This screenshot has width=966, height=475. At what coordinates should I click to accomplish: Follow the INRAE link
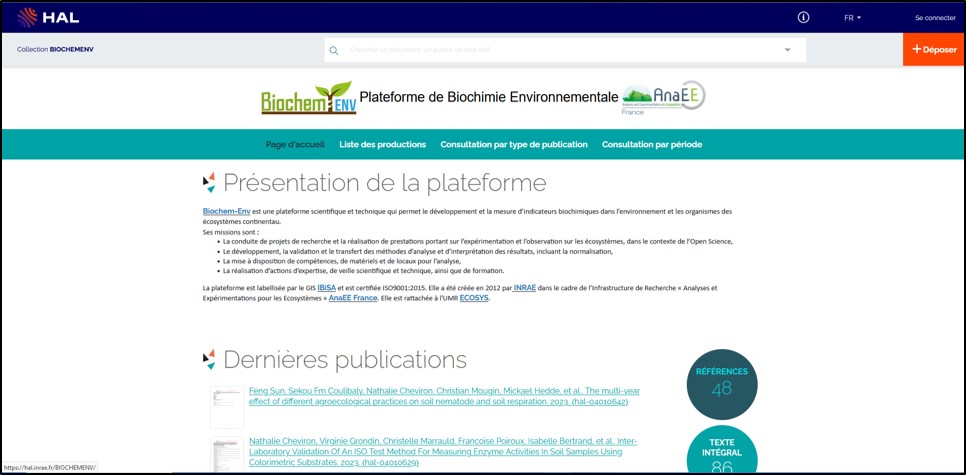coord(524,288)
